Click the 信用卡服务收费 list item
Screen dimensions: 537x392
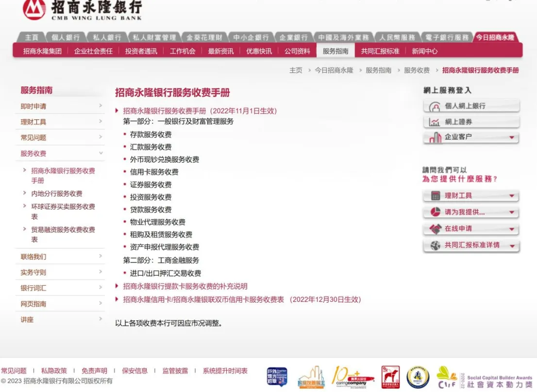[154, 172]
